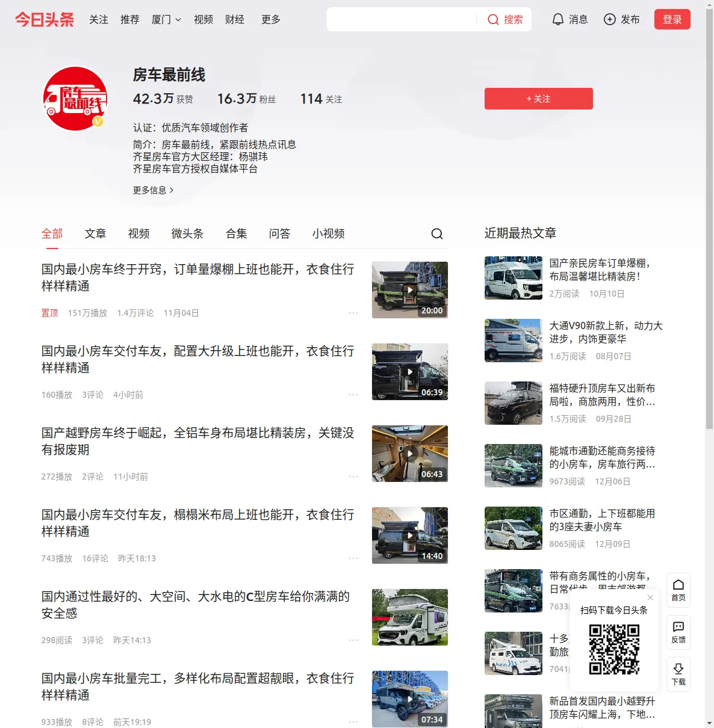Select the 全部 content tab
This screenshot has width=714, height=728.
(52, 234)
